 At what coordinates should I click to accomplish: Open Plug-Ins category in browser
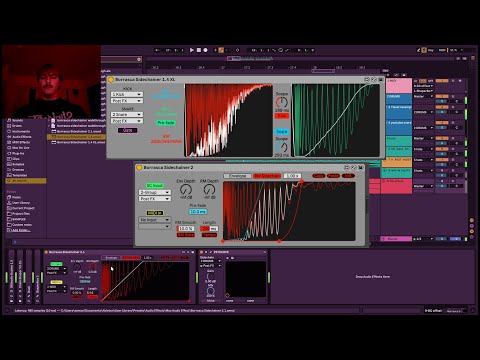pos(16,153)
